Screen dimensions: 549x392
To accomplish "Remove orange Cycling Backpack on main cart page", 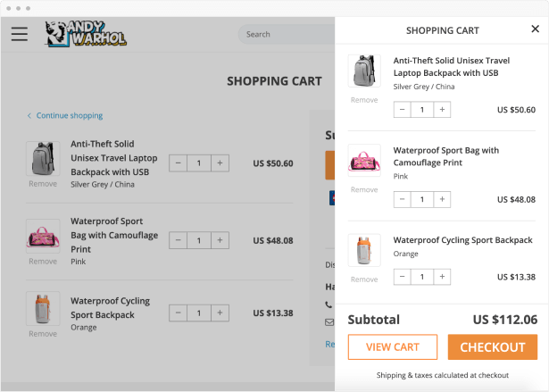I will click(x=42, y=334).
